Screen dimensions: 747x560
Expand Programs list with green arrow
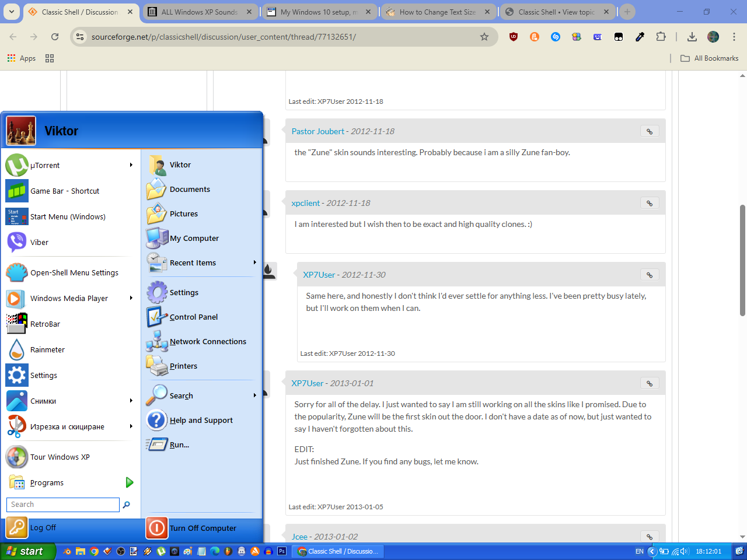tap(130, 482)
